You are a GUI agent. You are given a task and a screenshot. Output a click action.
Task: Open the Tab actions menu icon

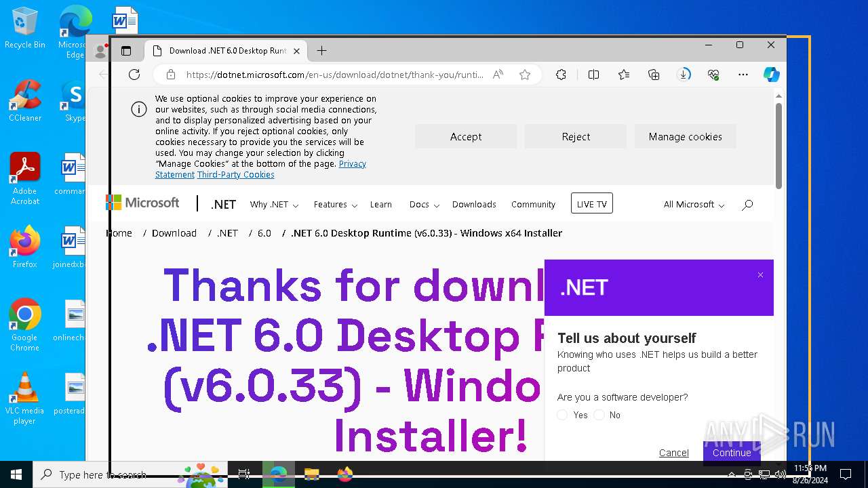tap(126, 51)
